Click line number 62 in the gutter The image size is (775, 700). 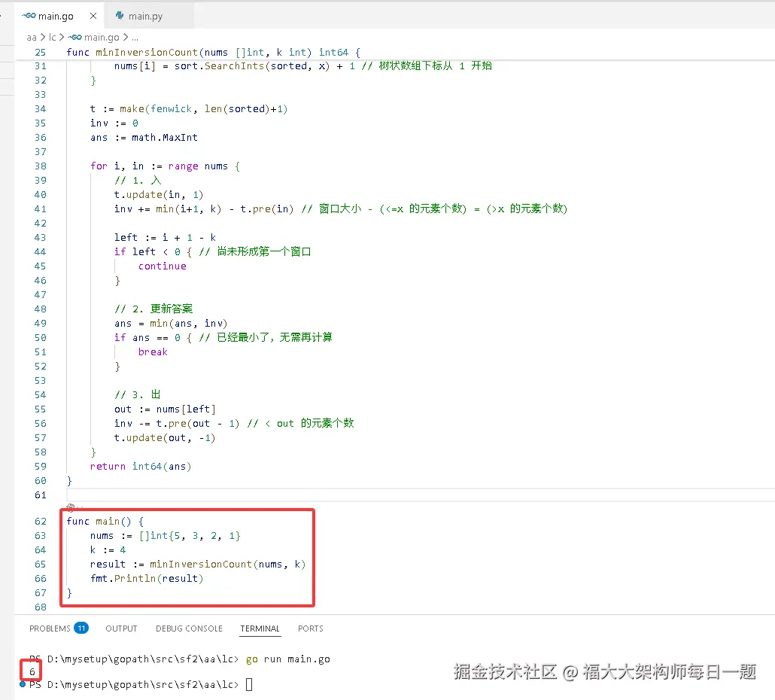pos(41,521)
